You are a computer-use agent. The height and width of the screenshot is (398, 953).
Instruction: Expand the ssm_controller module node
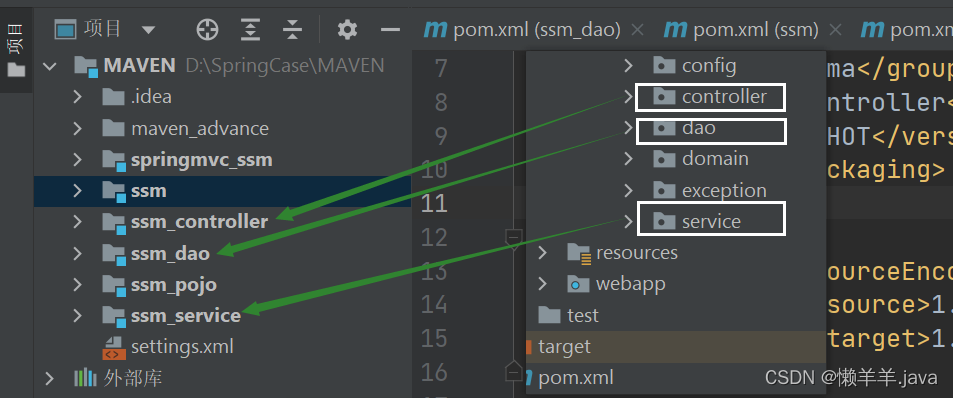(x=77, y=222)
